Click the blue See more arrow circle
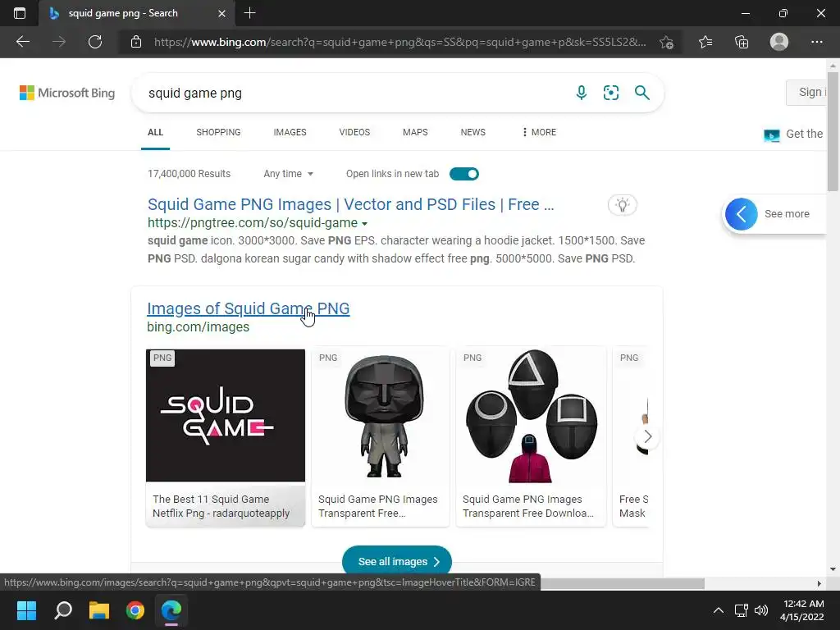 tap(742, 214)
